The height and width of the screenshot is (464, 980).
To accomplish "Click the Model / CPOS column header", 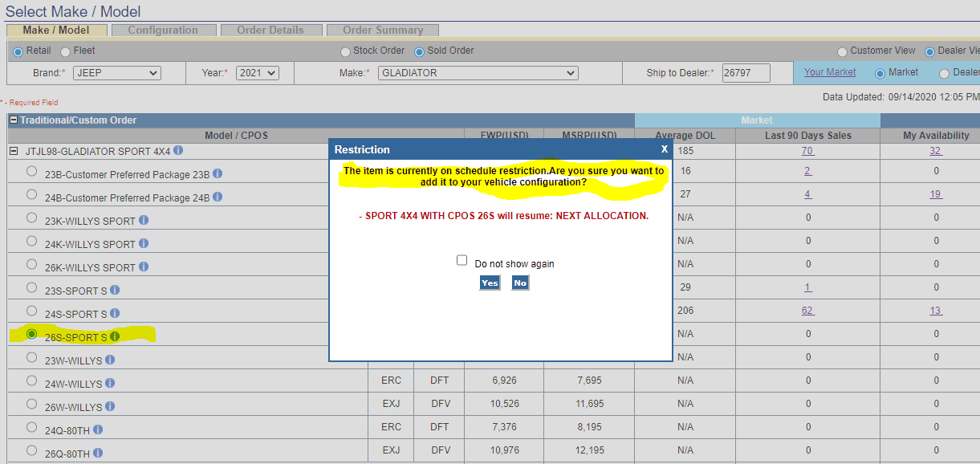I will pyautogui.click(x=236, y=136).
